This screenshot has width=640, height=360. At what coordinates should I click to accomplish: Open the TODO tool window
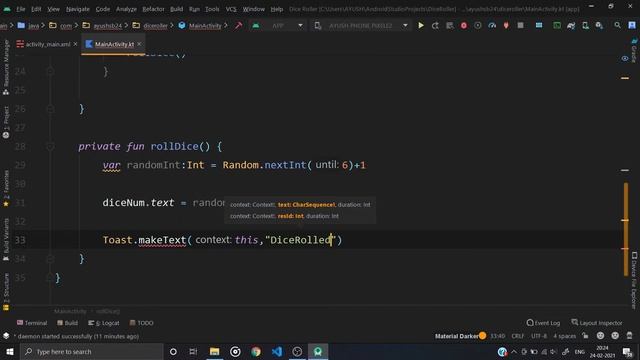[142, 323]
